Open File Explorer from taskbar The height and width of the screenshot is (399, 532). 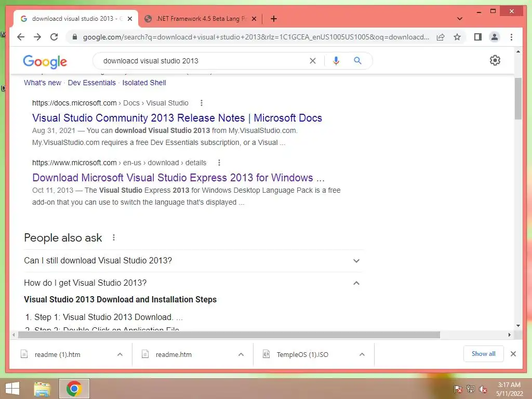pos(42,389)
